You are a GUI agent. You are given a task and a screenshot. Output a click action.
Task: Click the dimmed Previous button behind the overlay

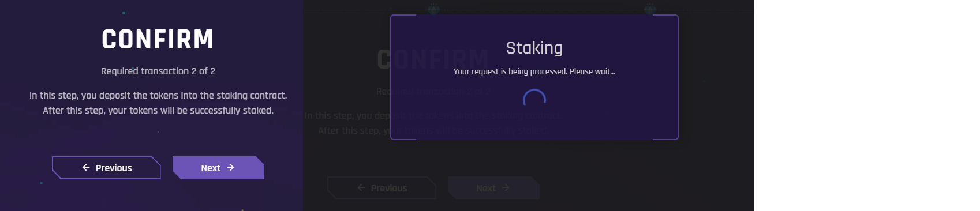(x=381, y=188)
